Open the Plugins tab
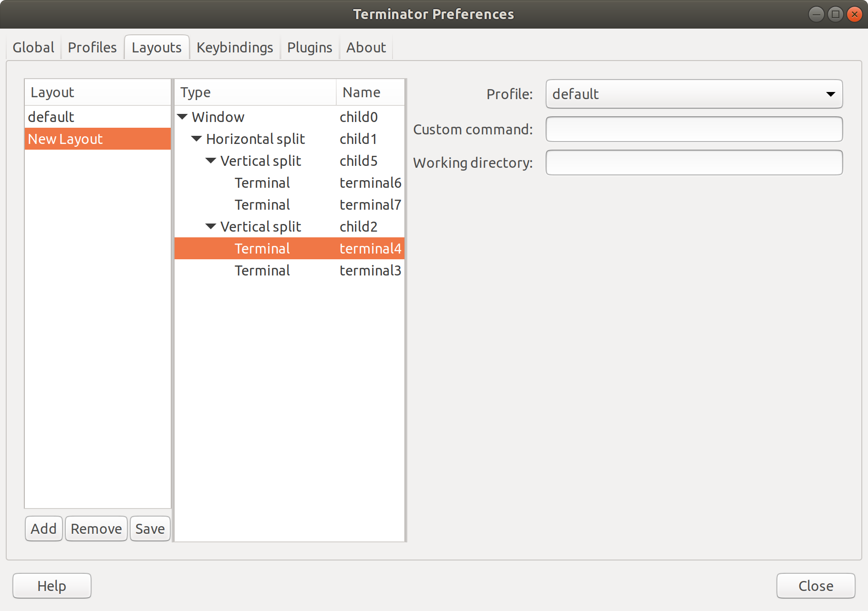The height and width of the screenshot is (611, 868). (x=310, y=47)
